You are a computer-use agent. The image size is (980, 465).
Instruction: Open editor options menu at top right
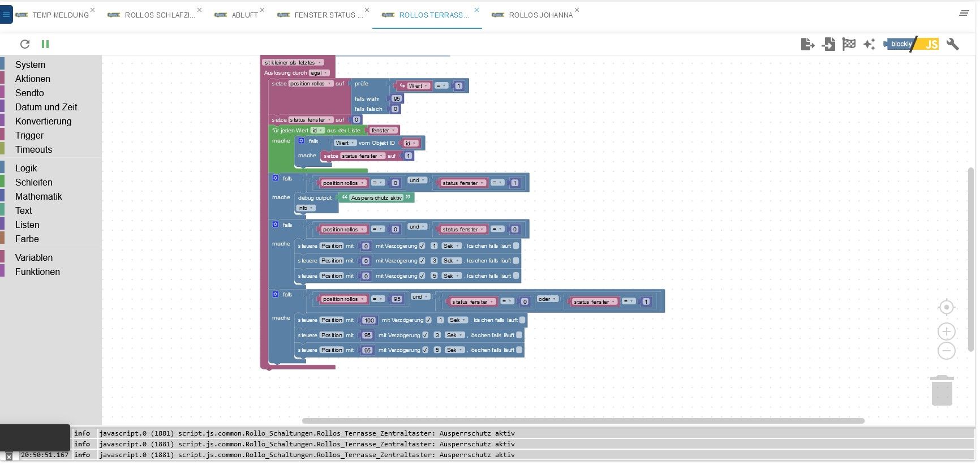coord(964,13)
